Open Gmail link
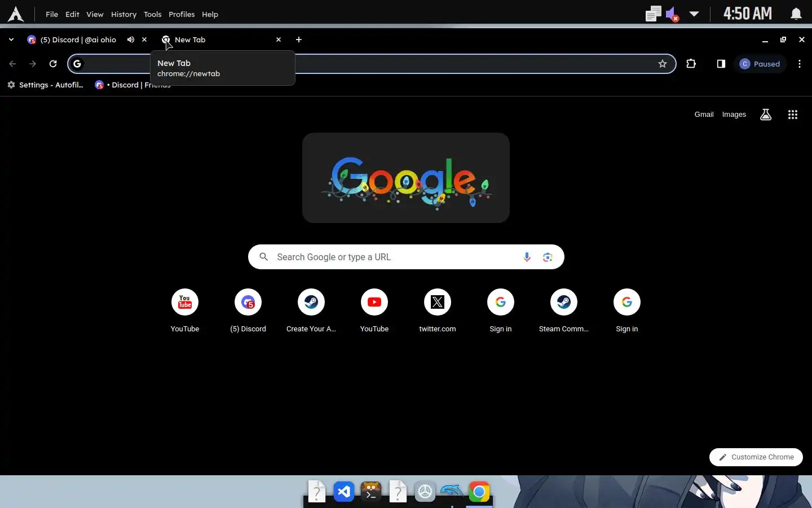The height and width of the screenshot is (508, 812). click(x=704, y=115)
